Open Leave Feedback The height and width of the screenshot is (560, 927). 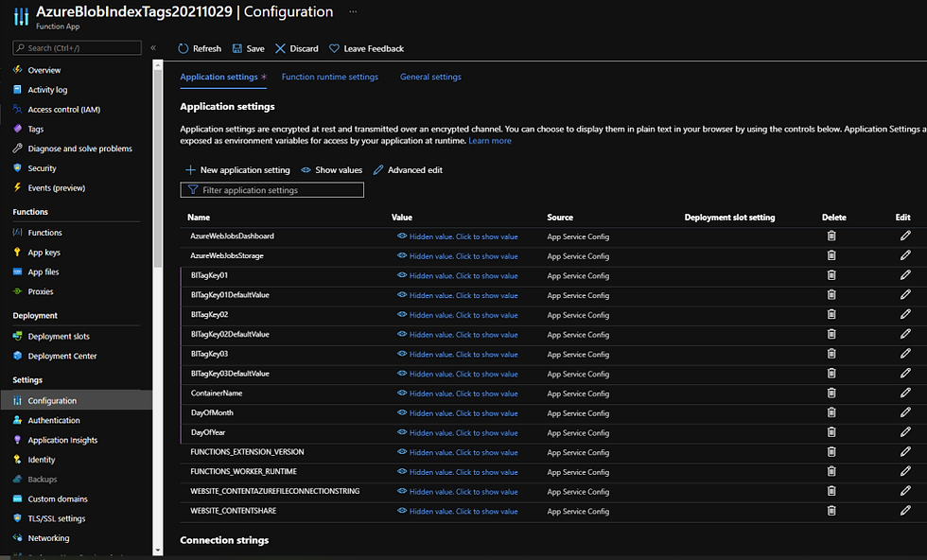[x=367, y=48]
